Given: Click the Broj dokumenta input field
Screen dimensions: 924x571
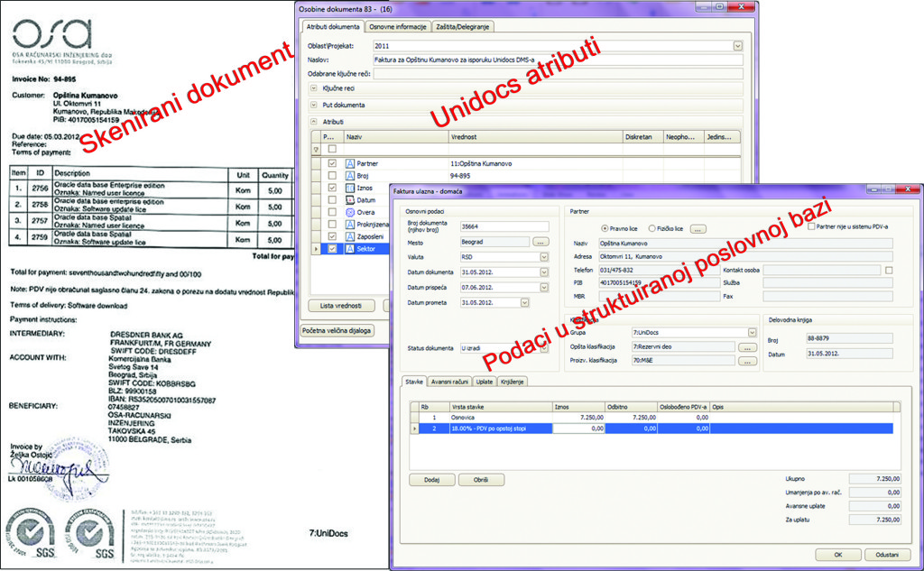Looking at the screenshot, I should tap(504, 226).
